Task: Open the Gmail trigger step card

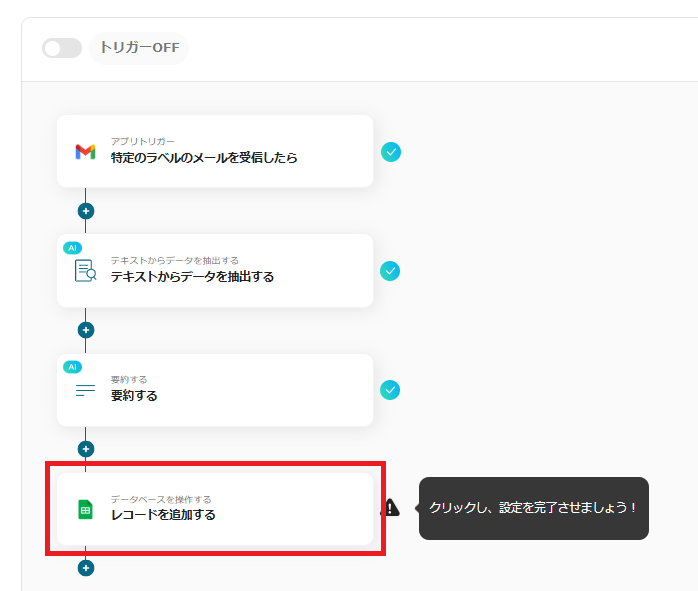Action: click(x=215, y=151)
